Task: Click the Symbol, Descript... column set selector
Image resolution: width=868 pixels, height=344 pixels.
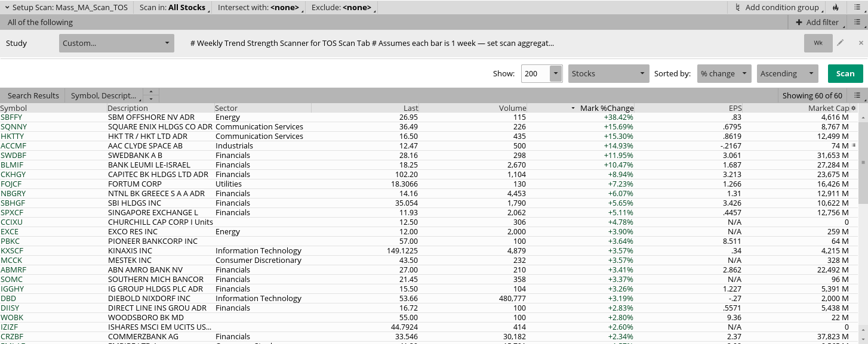Action: [104, 95]
